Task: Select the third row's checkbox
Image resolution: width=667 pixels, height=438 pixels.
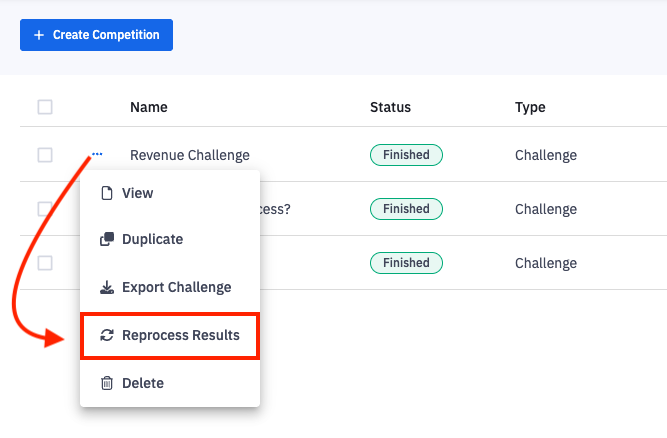Action: coord(45,263)
